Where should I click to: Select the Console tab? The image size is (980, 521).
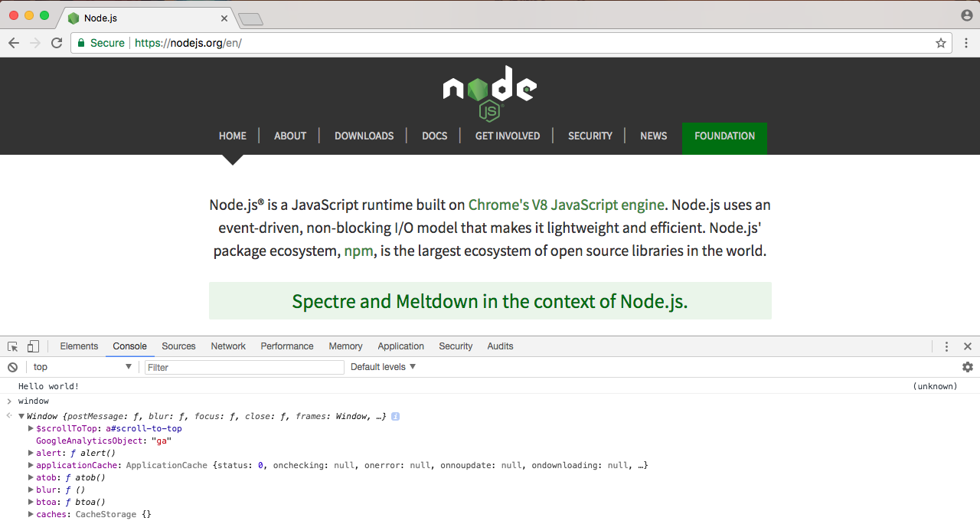(129, 346)
